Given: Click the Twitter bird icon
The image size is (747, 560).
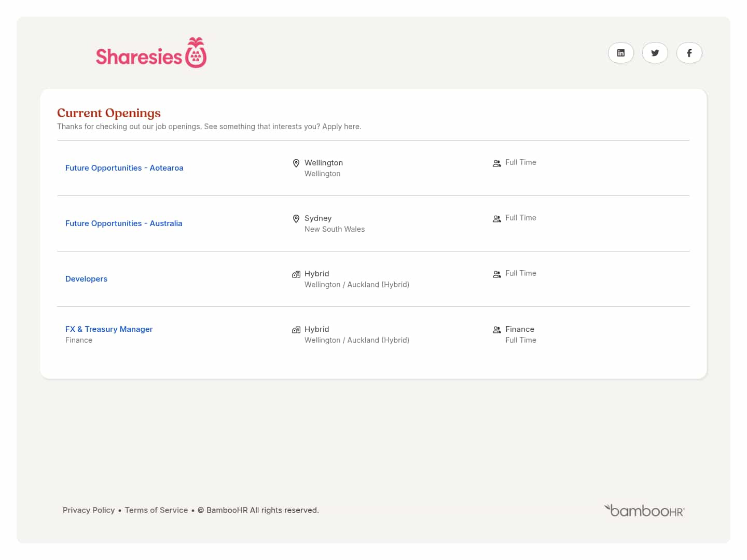Looking at the screenshot, I should (x=655, y=53).
